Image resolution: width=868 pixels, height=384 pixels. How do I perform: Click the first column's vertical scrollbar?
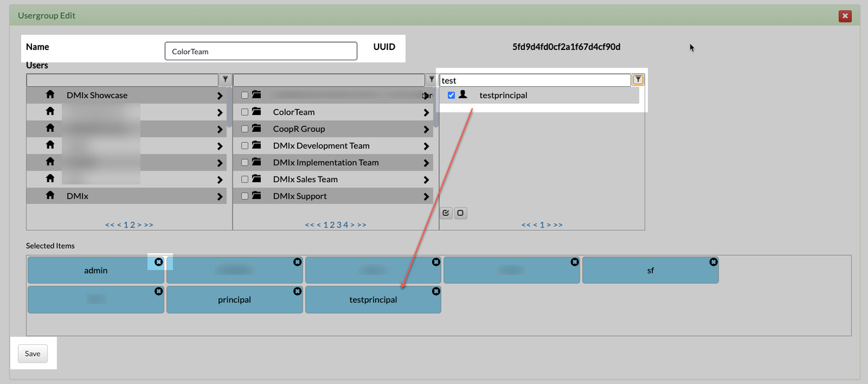click(230, 106)
